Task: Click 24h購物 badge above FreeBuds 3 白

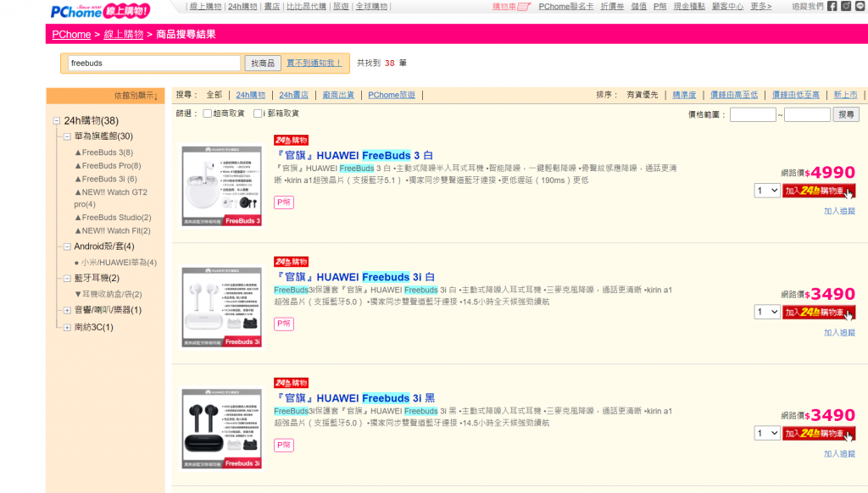Action: [292, 140]
